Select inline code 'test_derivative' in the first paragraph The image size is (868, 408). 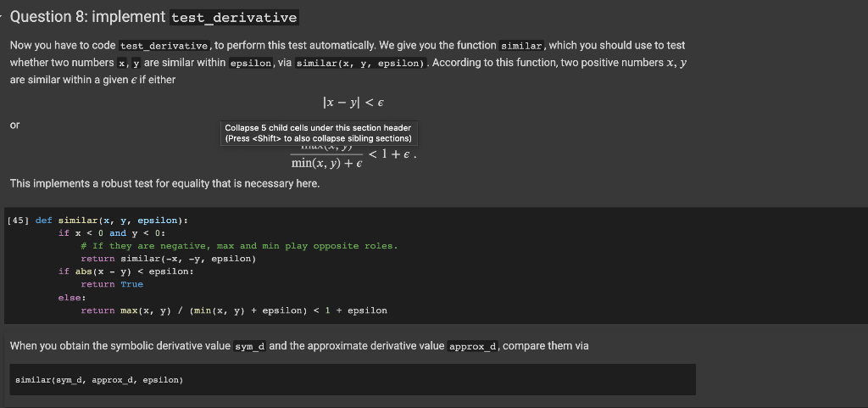[x=164, y=46]
